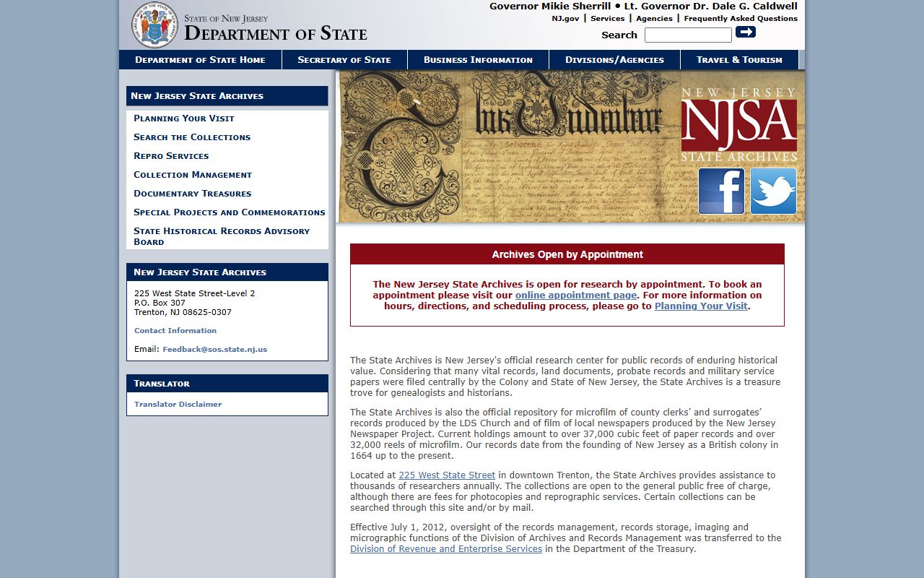Viewport: 924px width, 578px height.
Task: Open Planning Your Visit sidebar item
Action: click(x=184, y=118)
